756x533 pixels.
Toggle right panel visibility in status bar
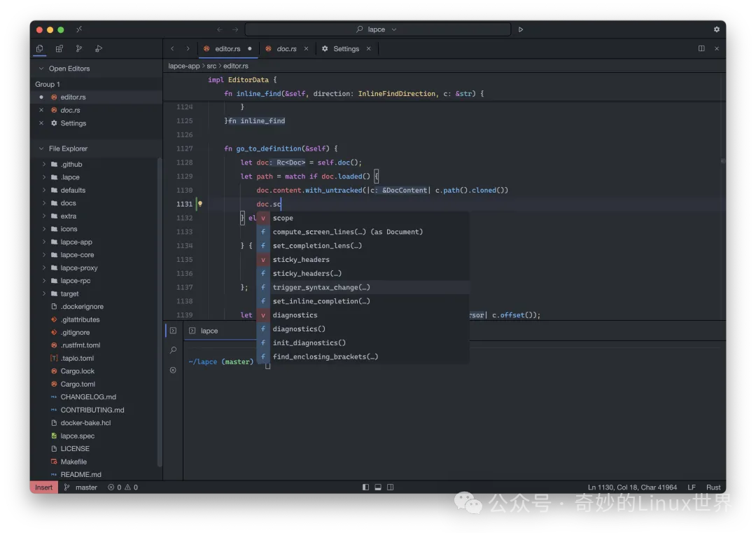coord(391,487)
